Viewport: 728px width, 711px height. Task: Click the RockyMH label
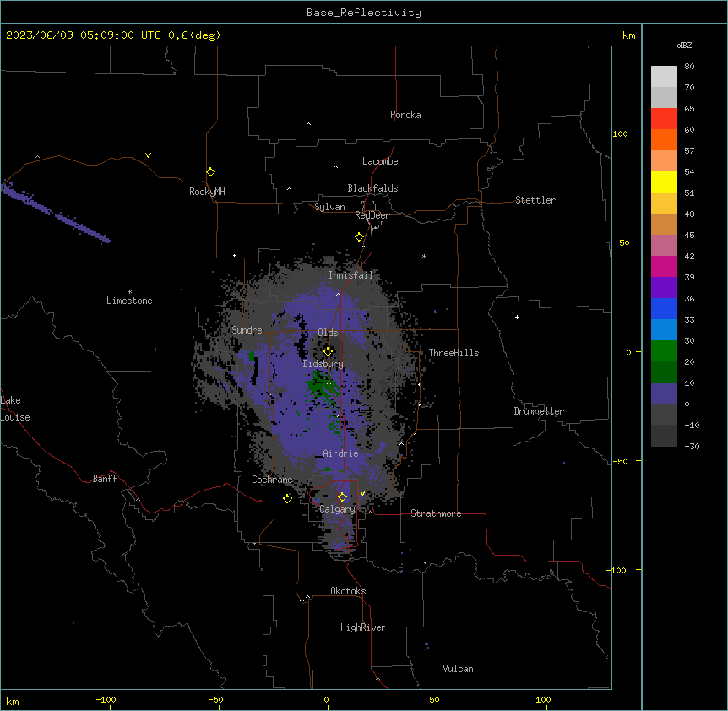pos(207,192)
